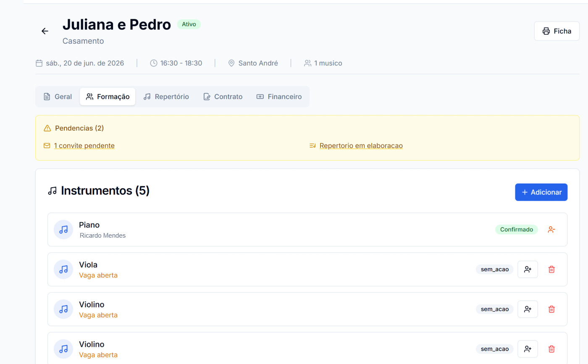Click the calendar icon next to the date
The width and height of the screenshot is (588, 364).
[39, 63]
